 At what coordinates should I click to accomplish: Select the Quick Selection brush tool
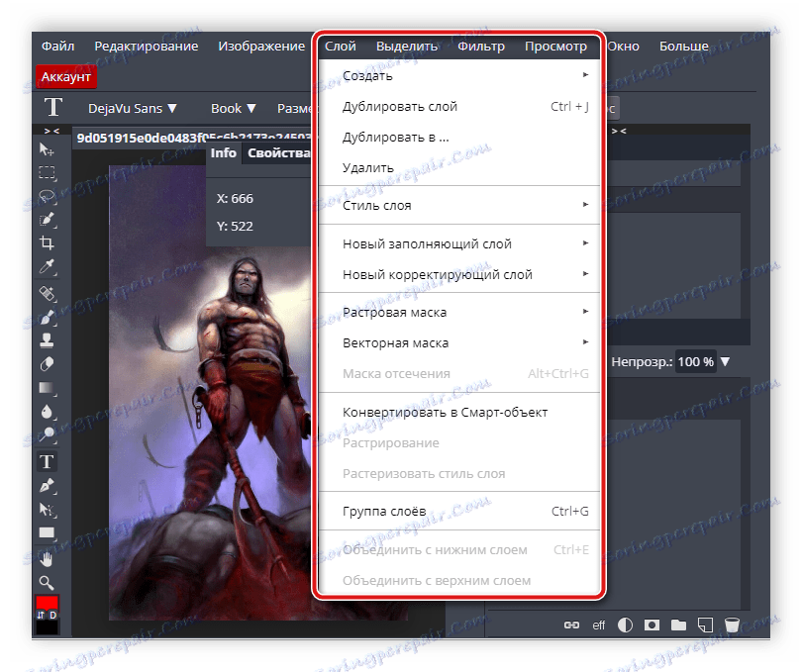tap(48, 220)
